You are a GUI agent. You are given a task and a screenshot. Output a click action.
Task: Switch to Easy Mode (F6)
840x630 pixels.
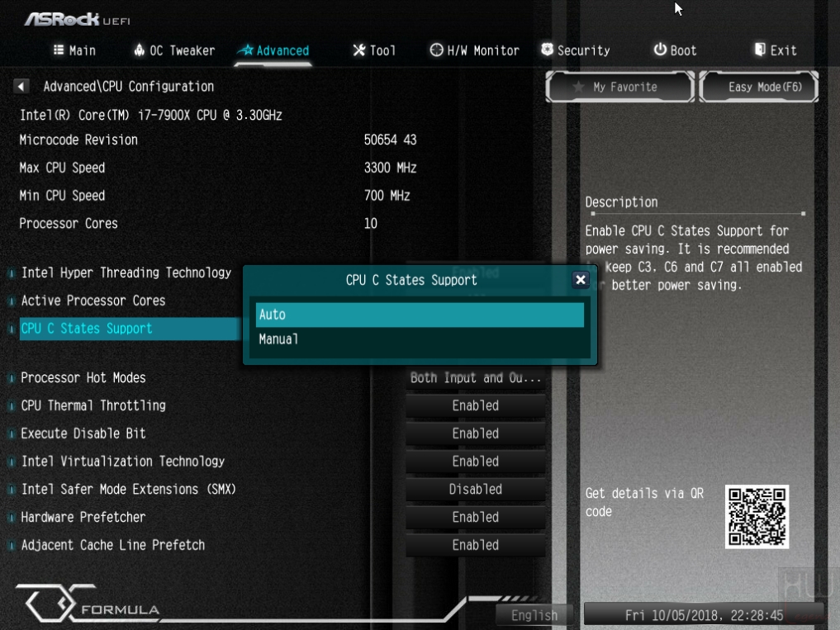(758, 86)
